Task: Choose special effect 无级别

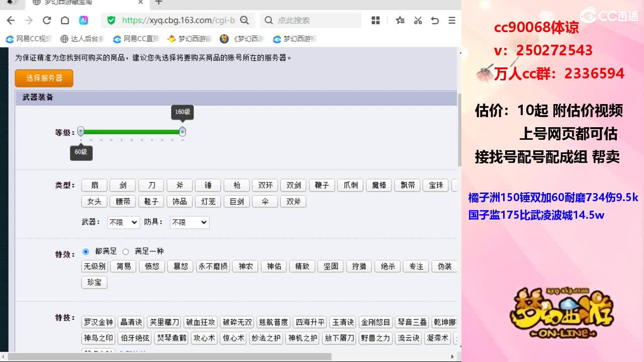Action: point(94,266)
